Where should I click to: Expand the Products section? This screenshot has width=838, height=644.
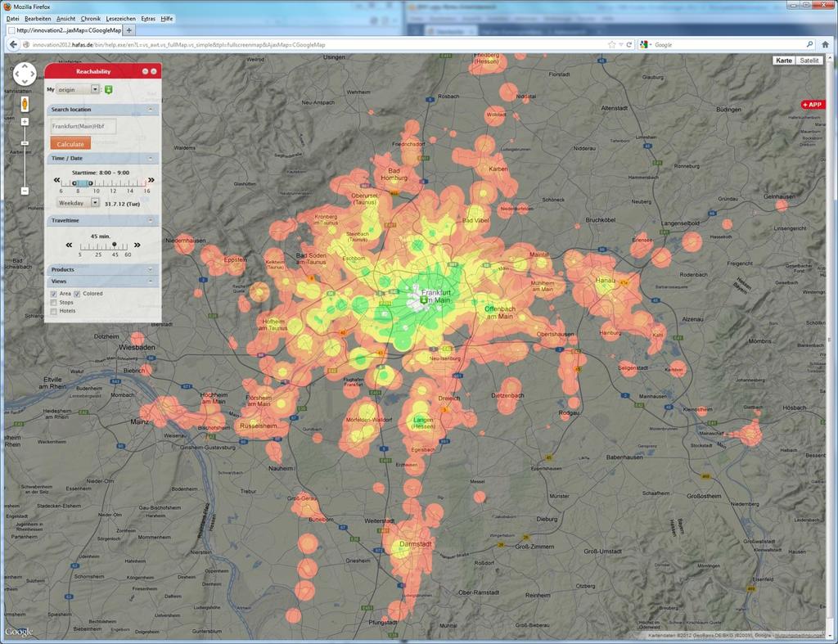click(x=151, y=269)
